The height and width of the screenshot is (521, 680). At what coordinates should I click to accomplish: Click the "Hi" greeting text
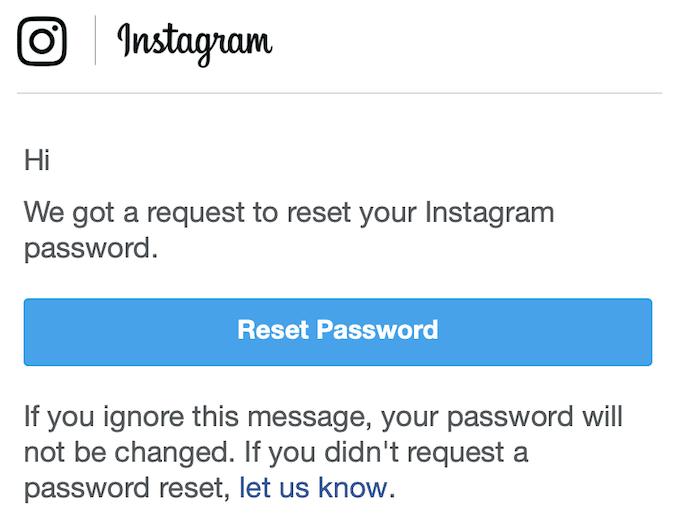37,159
